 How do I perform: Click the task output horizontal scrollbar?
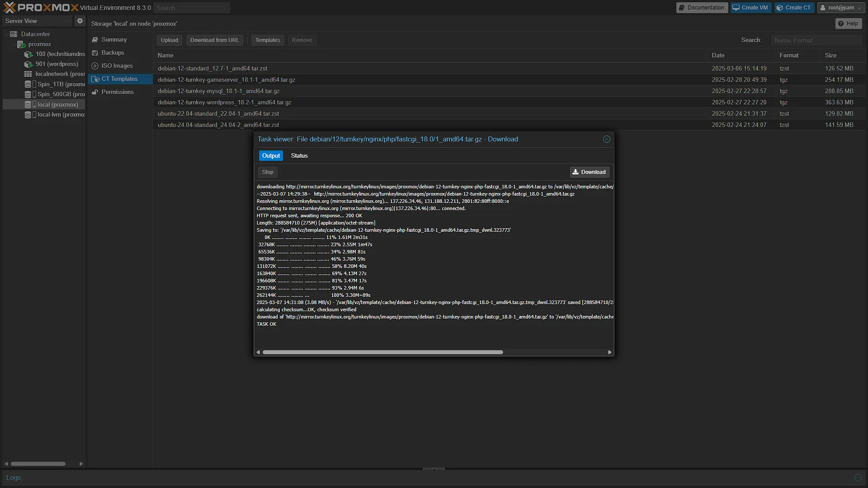[382, 352]
